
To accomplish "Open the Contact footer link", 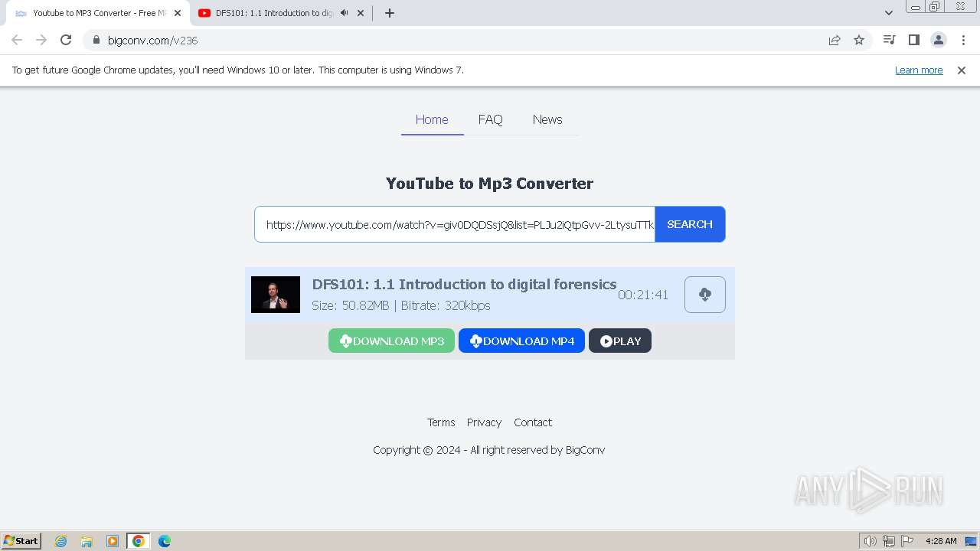I will tap(533, 422).
